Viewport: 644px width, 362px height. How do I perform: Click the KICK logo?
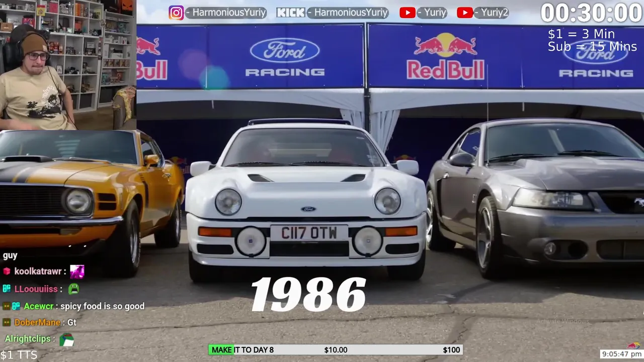(291, 13)
